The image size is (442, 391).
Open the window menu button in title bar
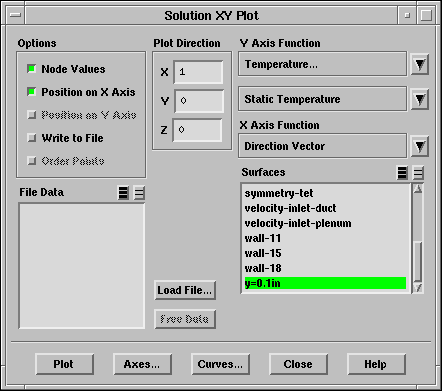pyautogui.click(x=15, y=15)
